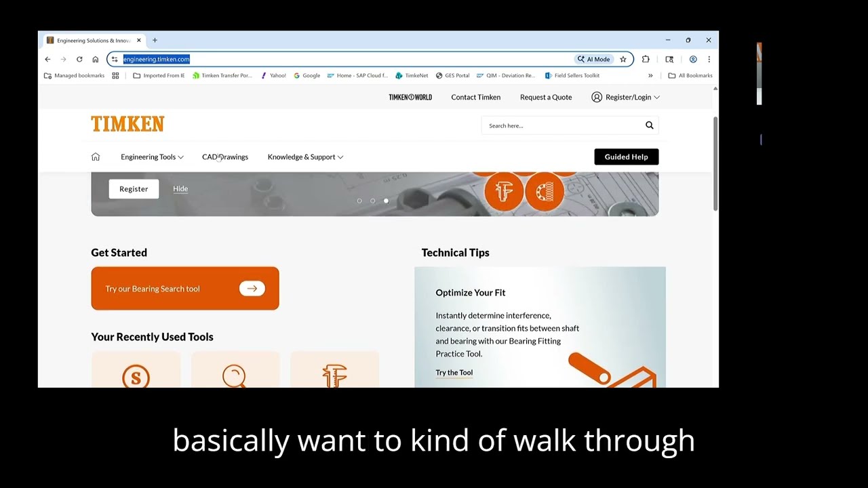
Task: Close the Engineering Solutions tab
Action: [139, 40]
